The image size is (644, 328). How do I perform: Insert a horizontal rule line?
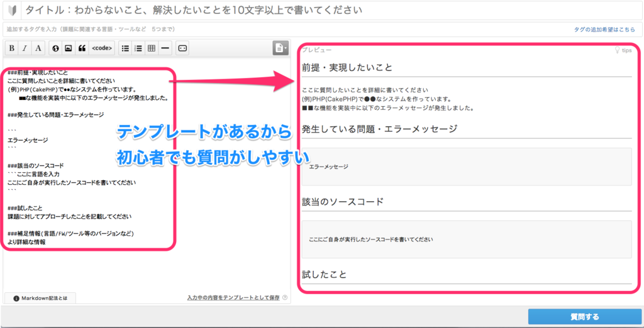pos(165,48)
